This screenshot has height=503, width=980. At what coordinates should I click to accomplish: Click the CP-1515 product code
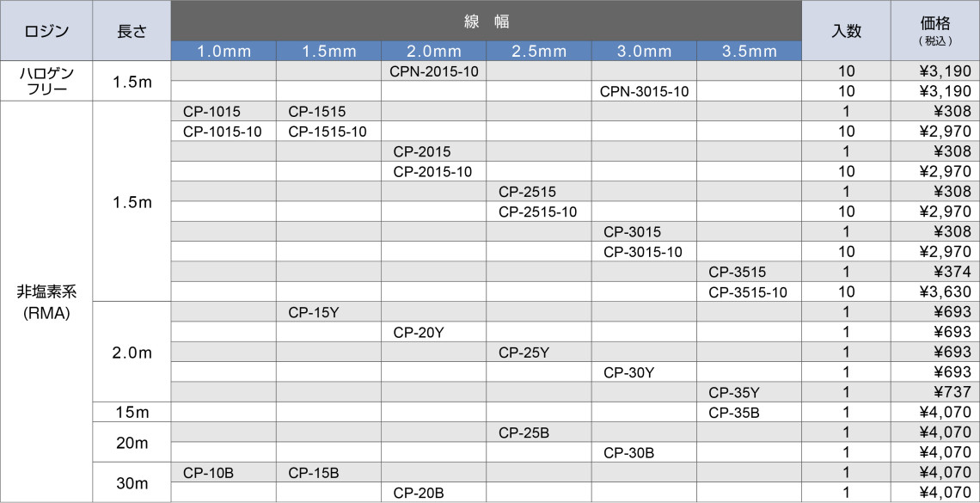click(317, 111)
